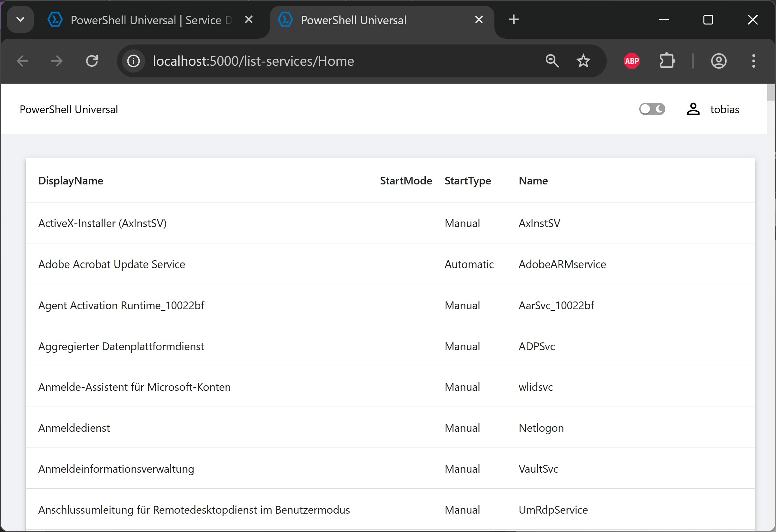Expand the tab search dropdown chevron

tap(20, 20)
